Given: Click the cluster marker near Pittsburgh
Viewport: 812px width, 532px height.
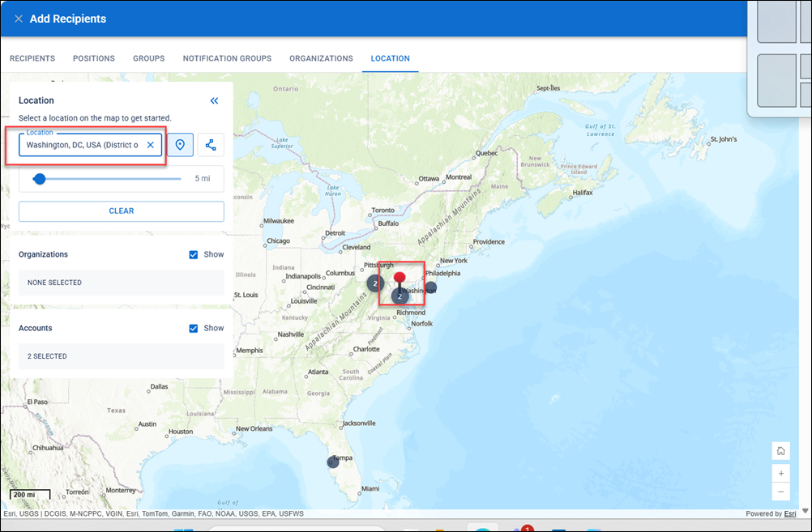Looking at the screenshot, I should tap(375, 283).
